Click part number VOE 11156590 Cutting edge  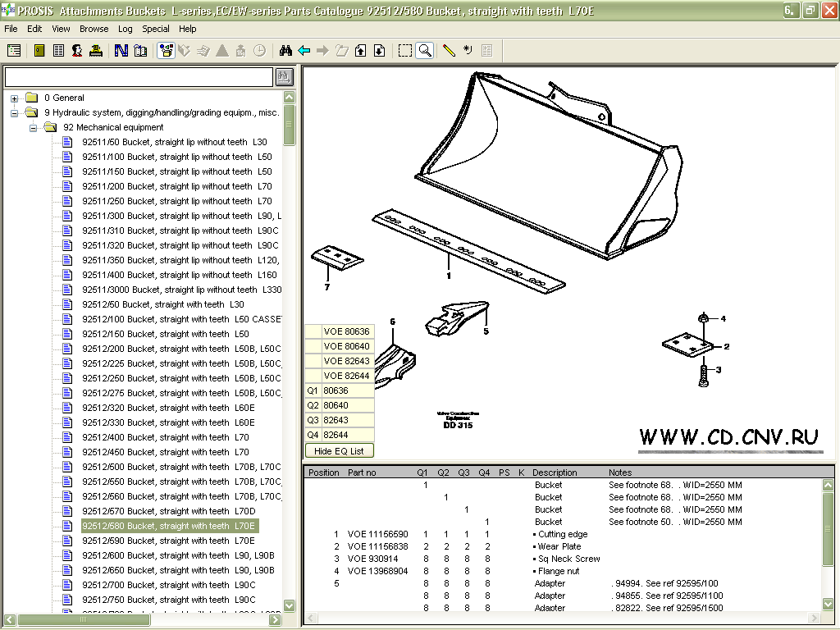[377, 534]
